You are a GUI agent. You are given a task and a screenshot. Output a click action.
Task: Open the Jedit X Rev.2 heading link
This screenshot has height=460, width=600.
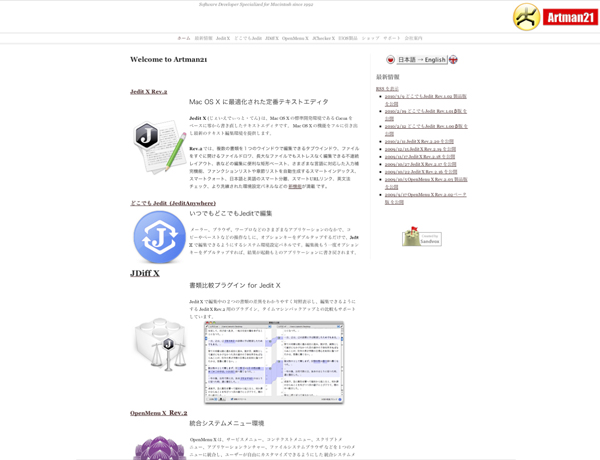[148, 91]
